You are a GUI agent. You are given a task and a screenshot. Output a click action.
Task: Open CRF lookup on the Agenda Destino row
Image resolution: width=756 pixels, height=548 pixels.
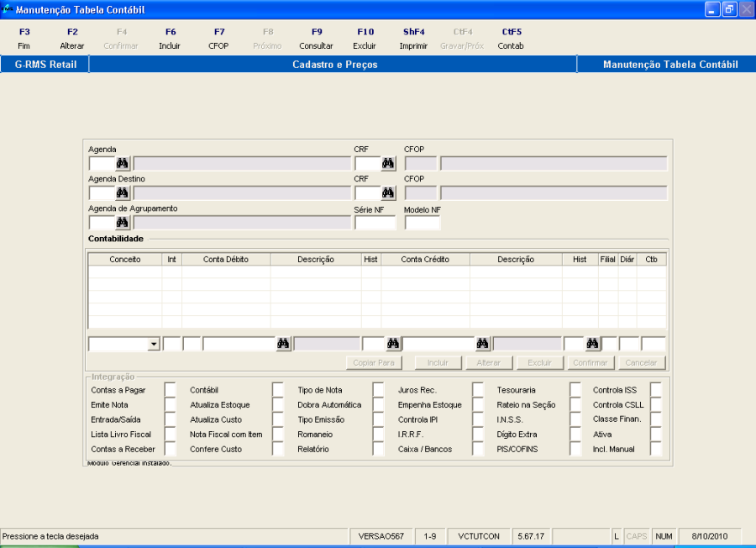tap(388, 193)
